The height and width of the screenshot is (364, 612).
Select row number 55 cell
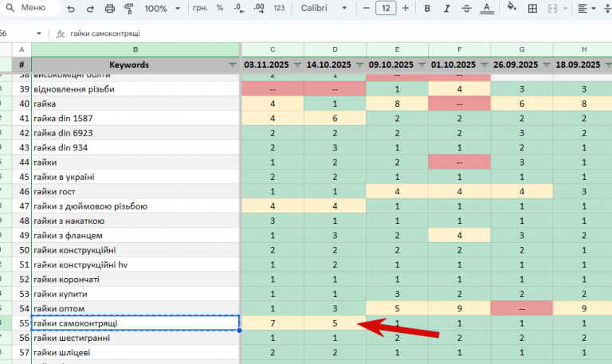tap(22, 323)
